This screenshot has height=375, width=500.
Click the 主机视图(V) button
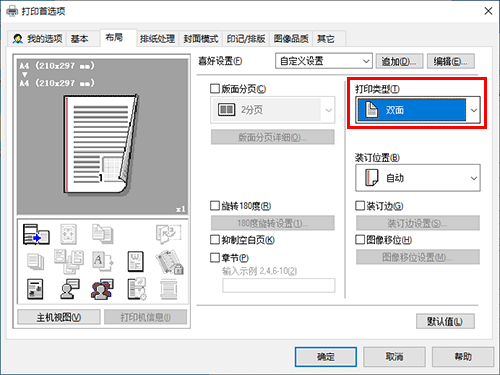click(59, 317)
